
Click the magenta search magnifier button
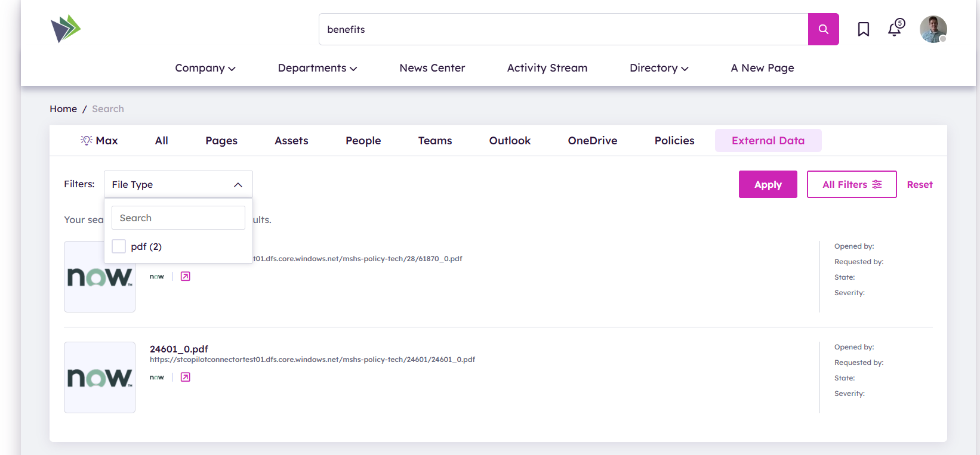[x=823, y=29]
